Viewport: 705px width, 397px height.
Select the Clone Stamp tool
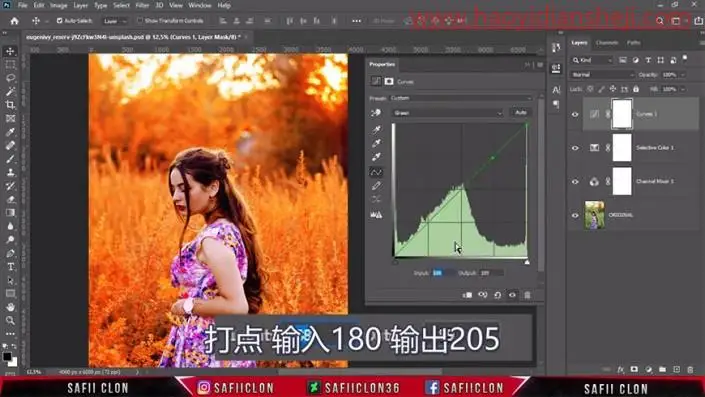[x=10, y=173]
